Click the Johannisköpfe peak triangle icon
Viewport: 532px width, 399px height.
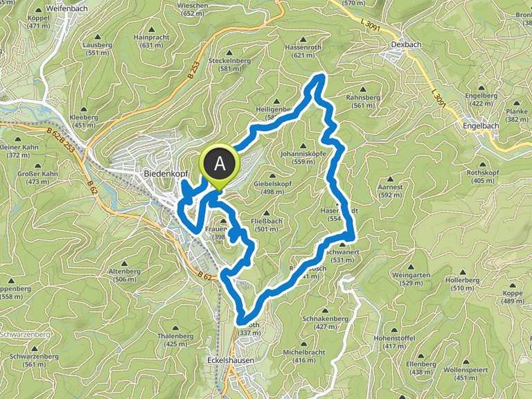(303, 146)
